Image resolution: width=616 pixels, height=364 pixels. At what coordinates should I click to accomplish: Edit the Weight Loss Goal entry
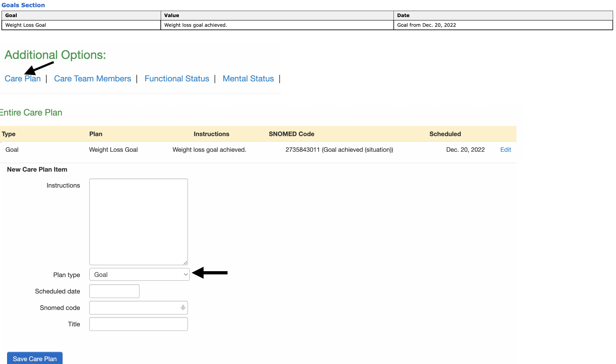(x=505, y=150)
